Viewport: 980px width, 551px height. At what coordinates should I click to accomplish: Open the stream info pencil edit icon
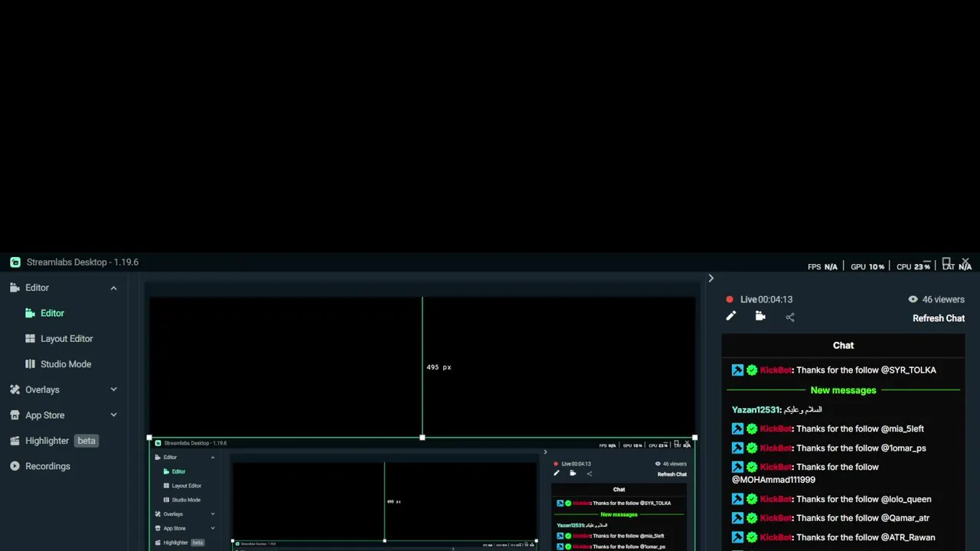tap(730, 316)
